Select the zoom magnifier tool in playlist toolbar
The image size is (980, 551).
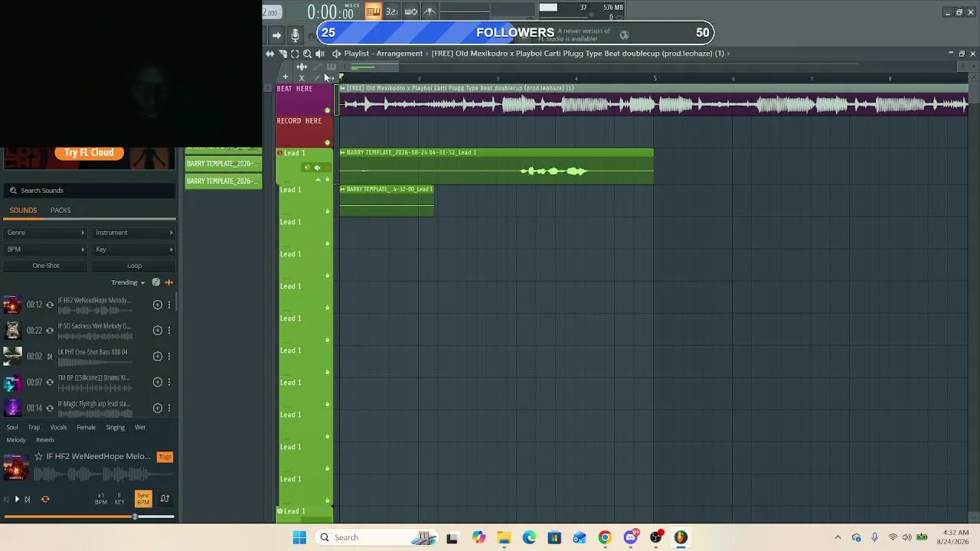point(307,54)
